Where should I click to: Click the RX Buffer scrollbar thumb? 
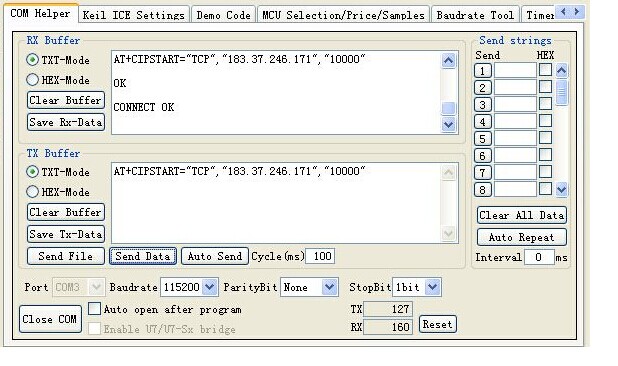(x=449, y=108)
